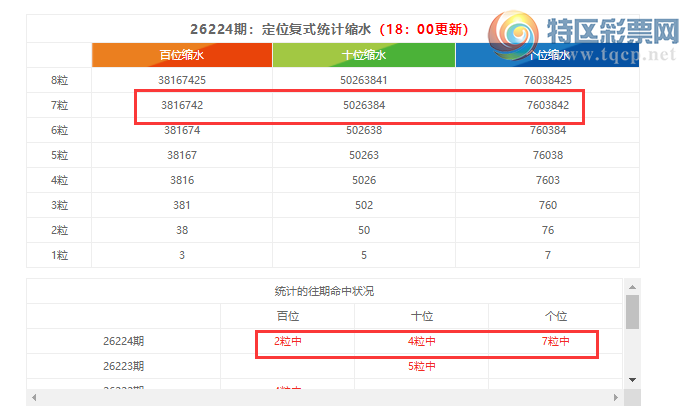Viewport: 689px width, 418px height.
Task: Select the 十位缩水 green column header
Action: click(364, 55)
